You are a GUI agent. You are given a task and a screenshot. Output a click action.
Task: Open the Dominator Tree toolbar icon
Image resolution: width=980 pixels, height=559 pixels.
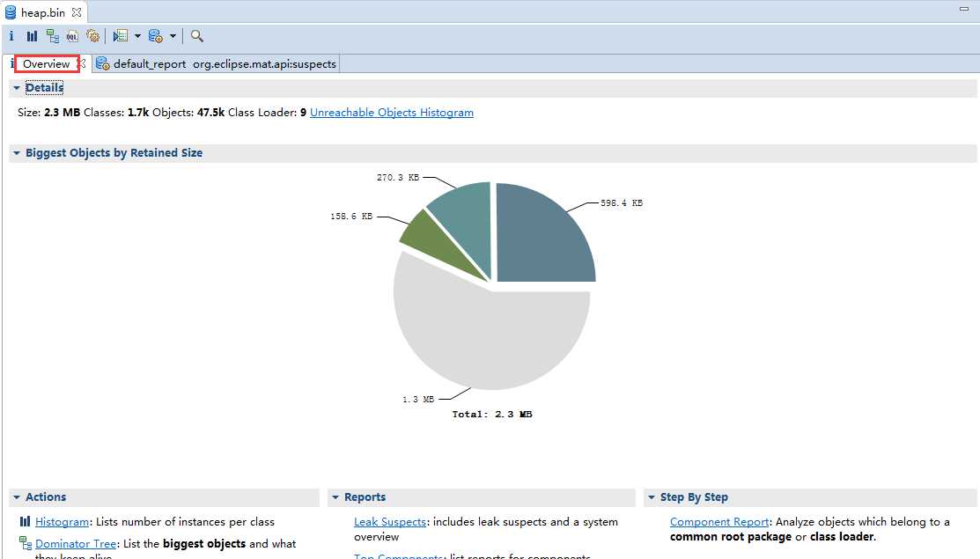53,36
